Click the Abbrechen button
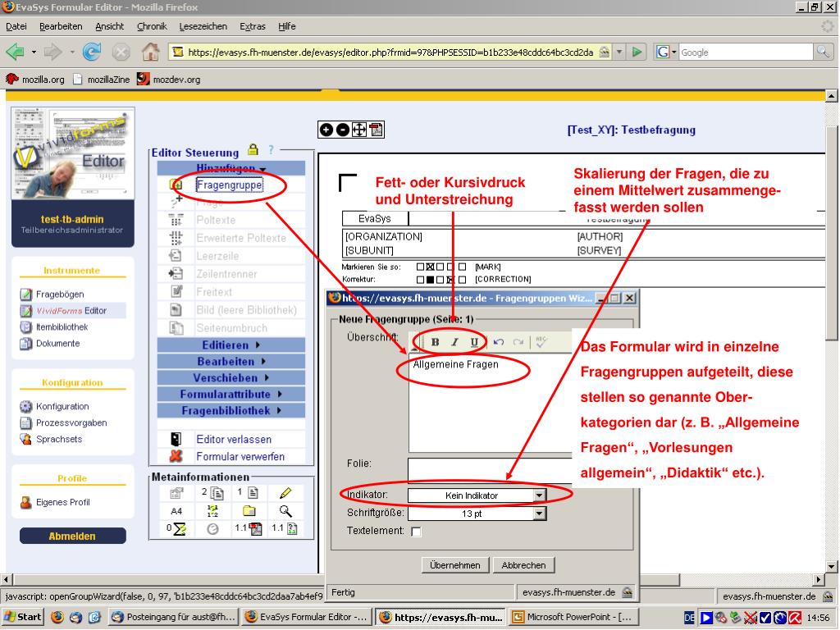840x630 pixels. pyautogui.click(x=523, y=565)
